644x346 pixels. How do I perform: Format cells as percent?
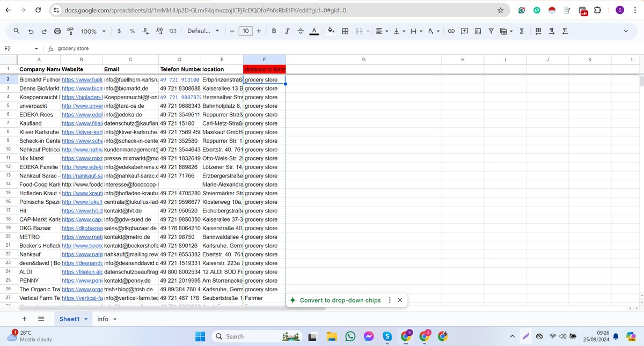(132, 32)
